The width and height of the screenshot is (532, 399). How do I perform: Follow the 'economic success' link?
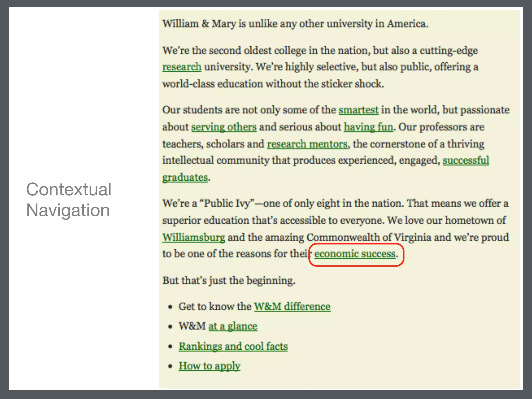point(355,254)
